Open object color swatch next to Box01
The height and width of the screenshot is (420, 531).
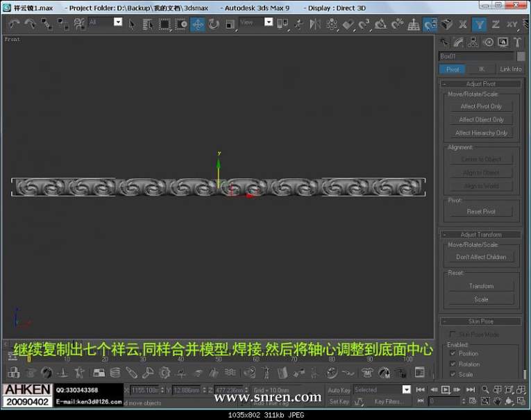click(521, 56)
